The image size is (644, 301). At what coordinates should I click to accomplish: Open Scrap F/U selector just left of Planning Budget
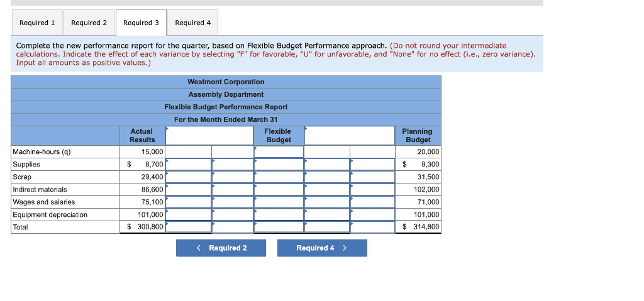[372, 177]
